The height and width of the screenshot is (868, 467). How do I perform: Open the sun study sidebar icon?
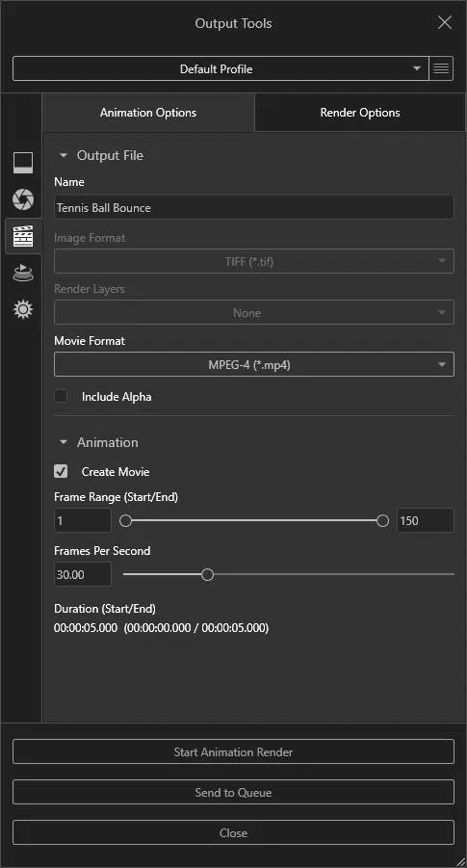(23, 309)
